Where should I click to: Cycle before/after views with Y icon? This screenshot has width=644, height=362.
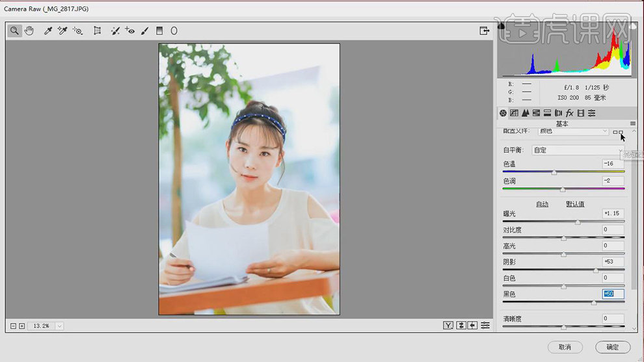tap(448, 326)
